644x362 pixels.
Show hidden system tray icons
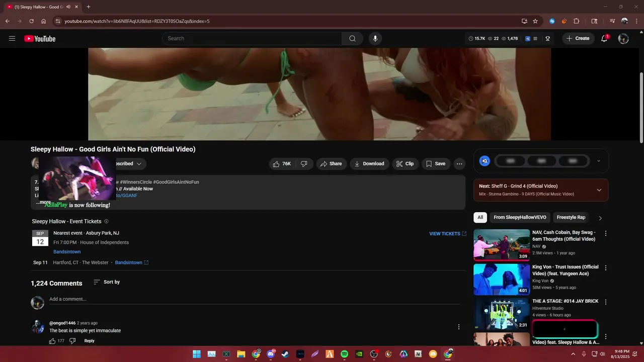(573, 354)
